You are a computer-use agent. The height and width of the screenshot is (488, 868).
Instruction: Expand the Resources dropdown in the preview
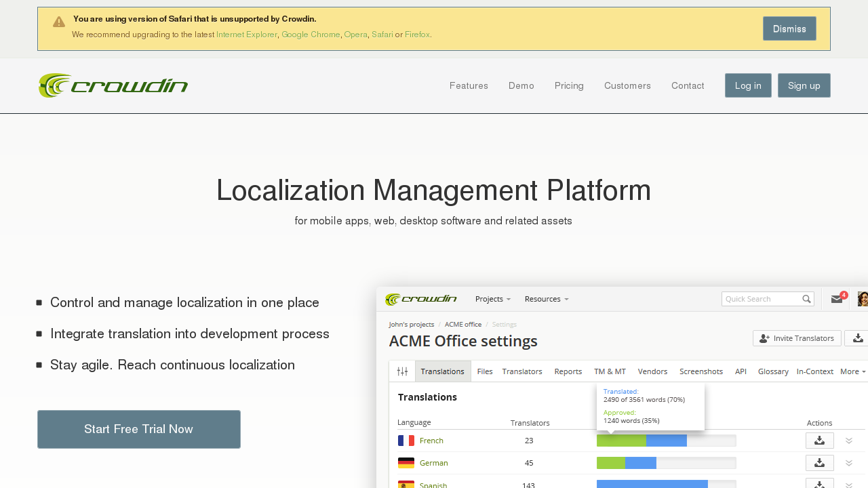pos(547,299)
